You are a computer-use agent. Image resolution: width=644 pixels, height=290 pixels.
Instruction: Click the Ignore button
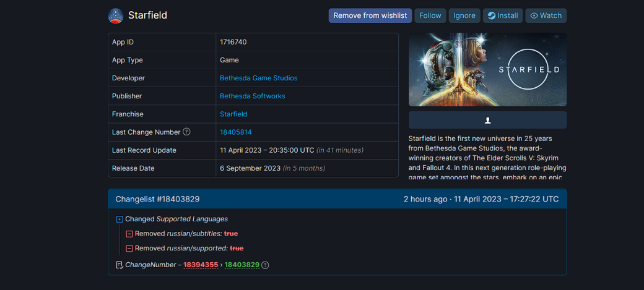[x=464, y=15]
